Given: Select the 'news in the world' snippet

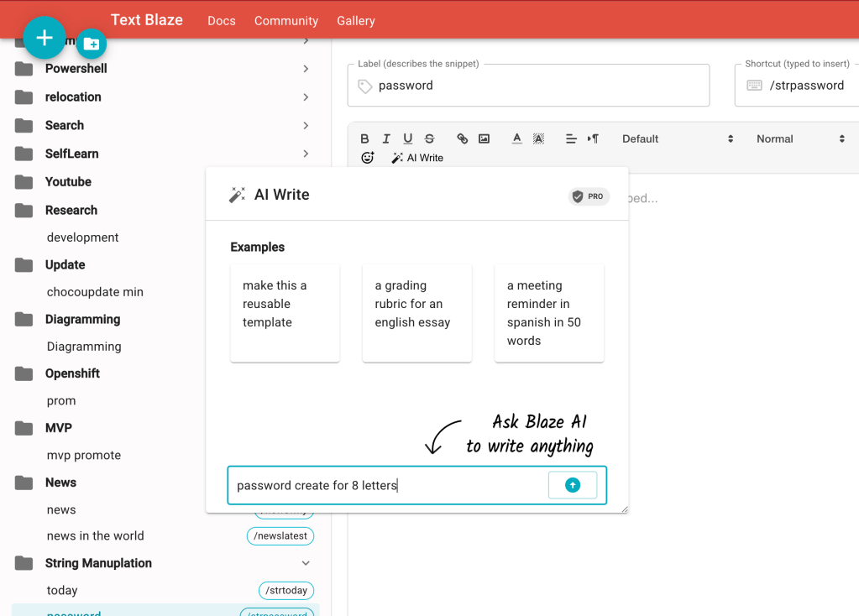Looking at the screenshot, I should pos(96,535).
